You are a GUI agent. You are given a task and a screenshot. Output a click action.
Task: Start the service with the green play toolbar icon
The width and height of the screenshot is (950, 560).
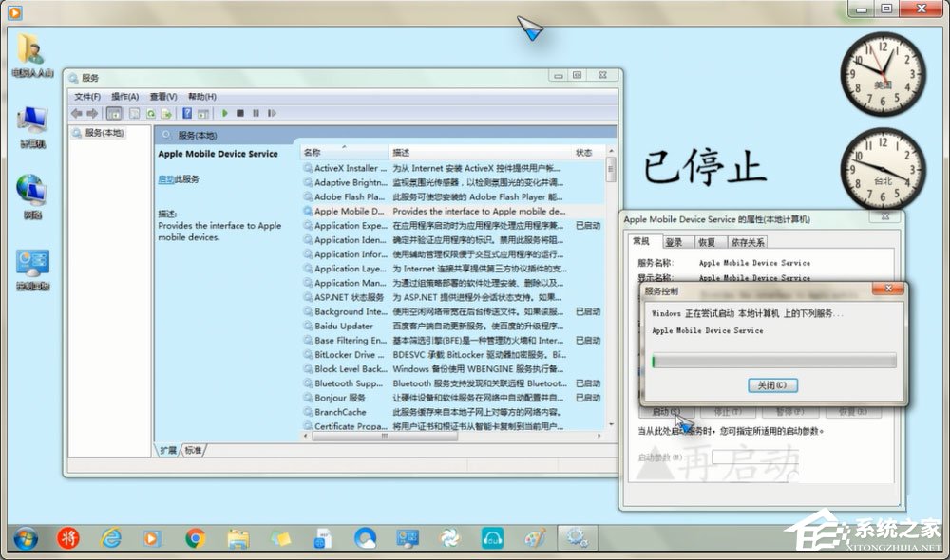(225, 114)
